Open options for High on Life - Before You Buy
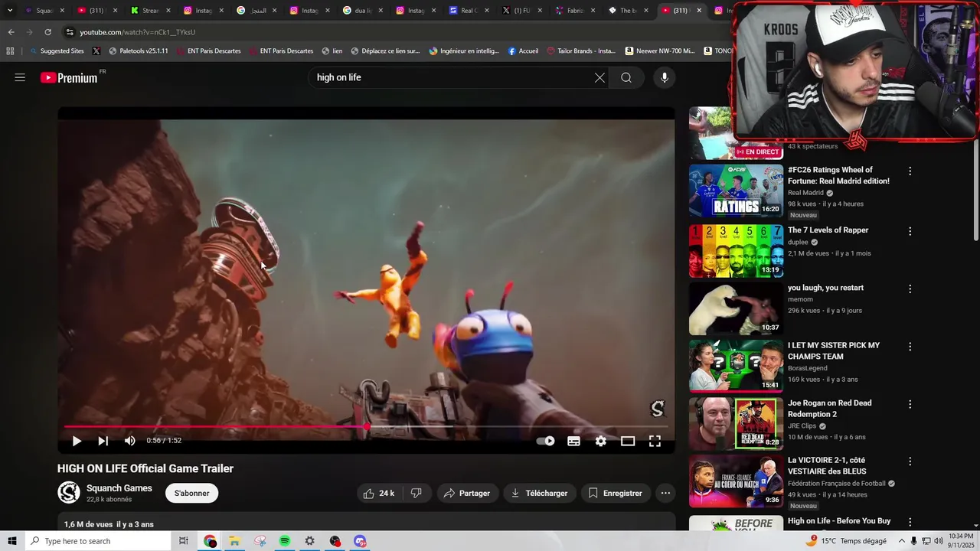Screen dimensions: 980x551 [x=910, y=522]
